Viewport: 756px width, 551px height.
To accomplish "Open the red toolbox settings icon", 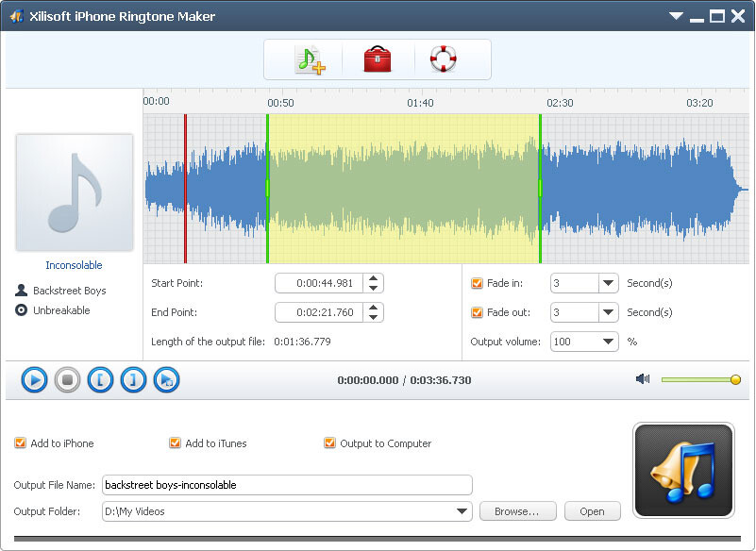I will 377,58.
